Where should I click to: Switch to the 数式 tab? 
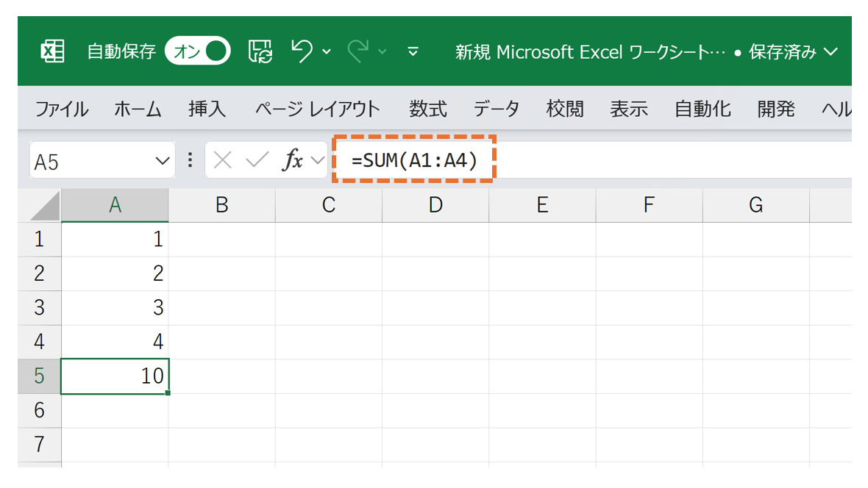click(x=428, y=109)
